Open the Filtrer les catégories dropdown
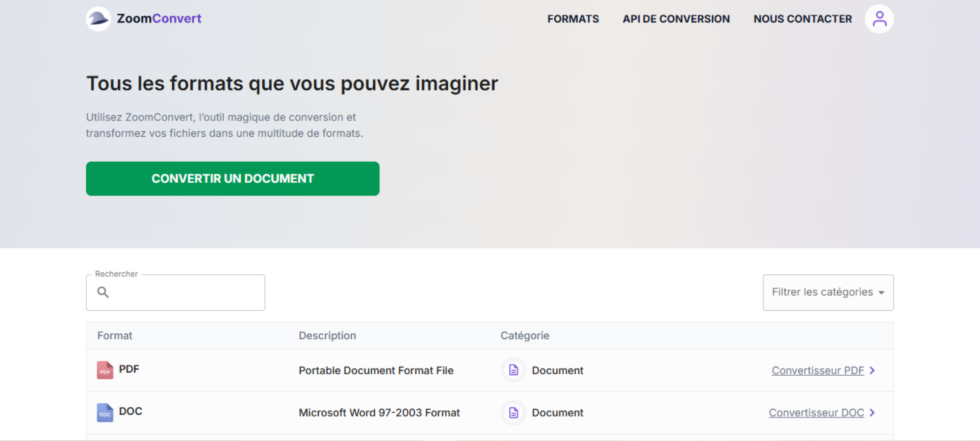The height and width of the screenshot is (441, 980). [828, 293]
